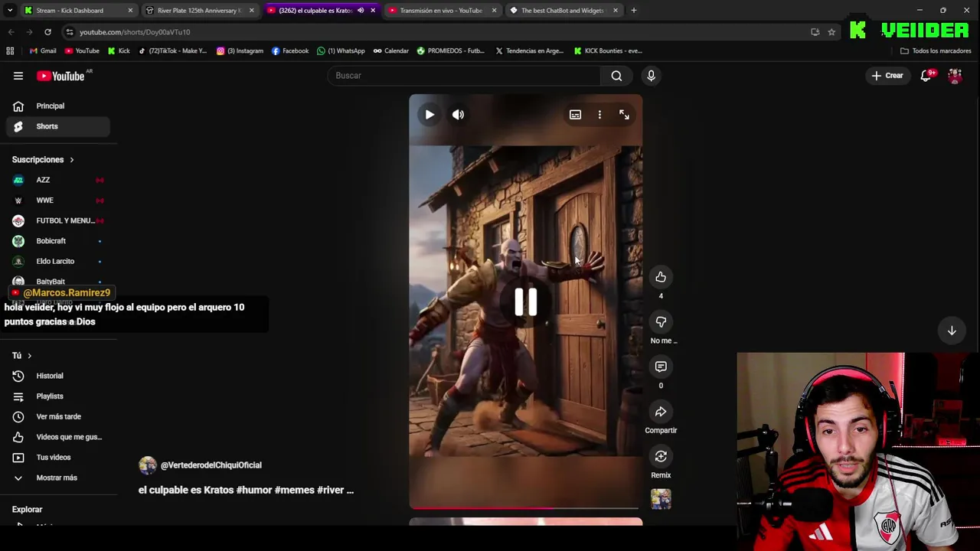Go to the next Short with down arrow
The image size is (980, 551).
[952, 331]
